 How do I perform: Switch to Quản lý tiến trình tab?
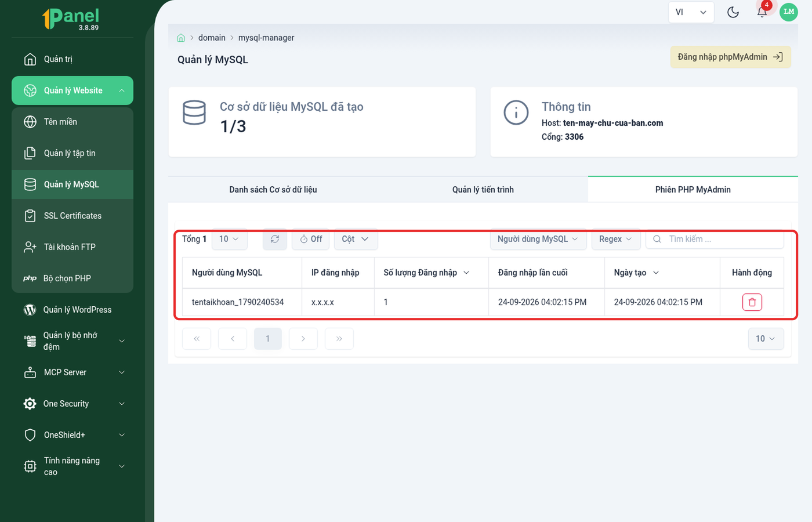pyautogui.click(x=483, y=190)
